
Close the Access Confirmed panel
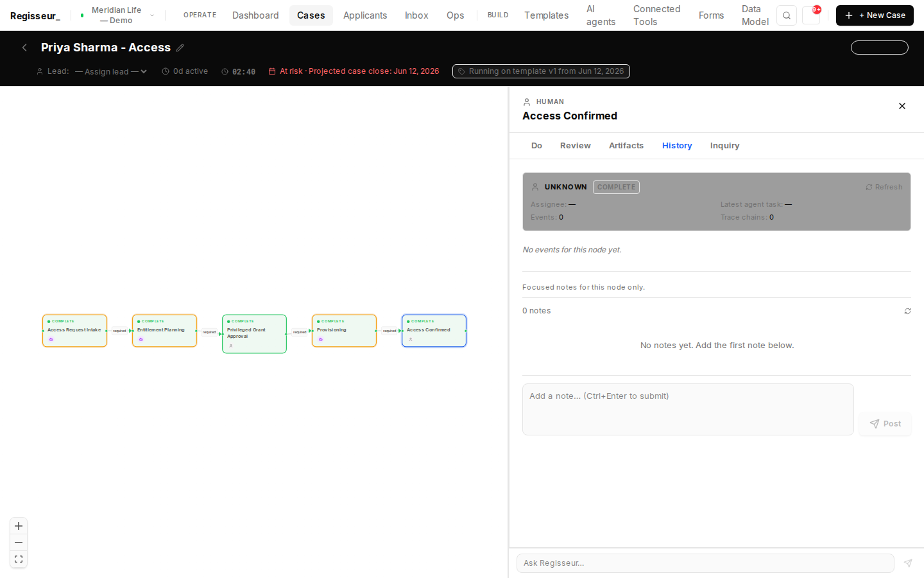pos(902,106)
